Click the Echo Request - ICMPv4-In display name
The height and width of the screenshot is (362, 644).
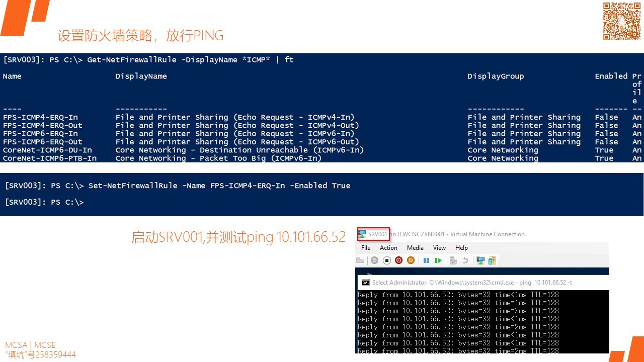(235, 118)
